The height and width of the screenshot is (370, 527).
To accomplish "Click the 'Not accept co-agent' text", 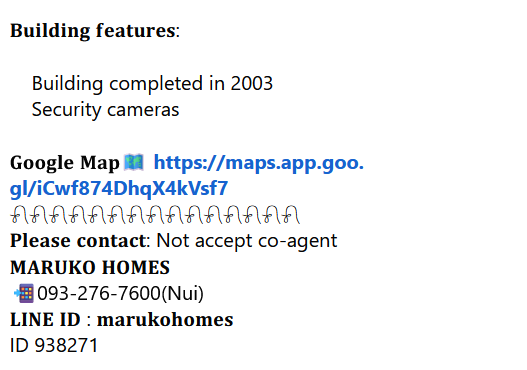I will [247, 241].
